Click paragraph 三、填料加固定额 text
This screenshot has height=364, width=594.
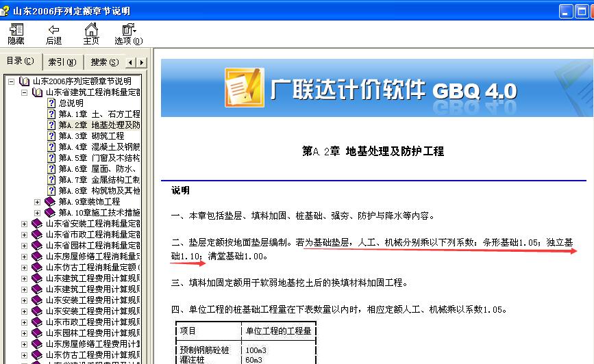click(290, 283)
